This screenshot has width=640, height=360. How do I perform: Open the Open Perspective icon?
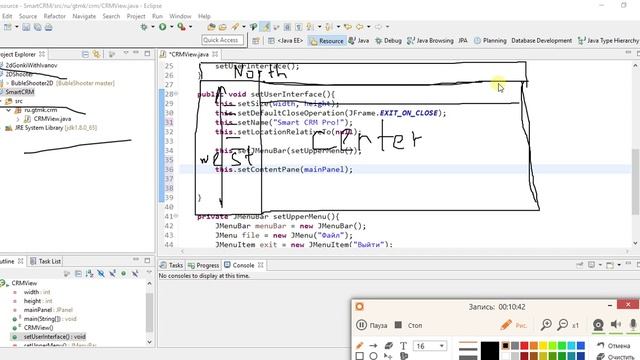coord(256,40)
